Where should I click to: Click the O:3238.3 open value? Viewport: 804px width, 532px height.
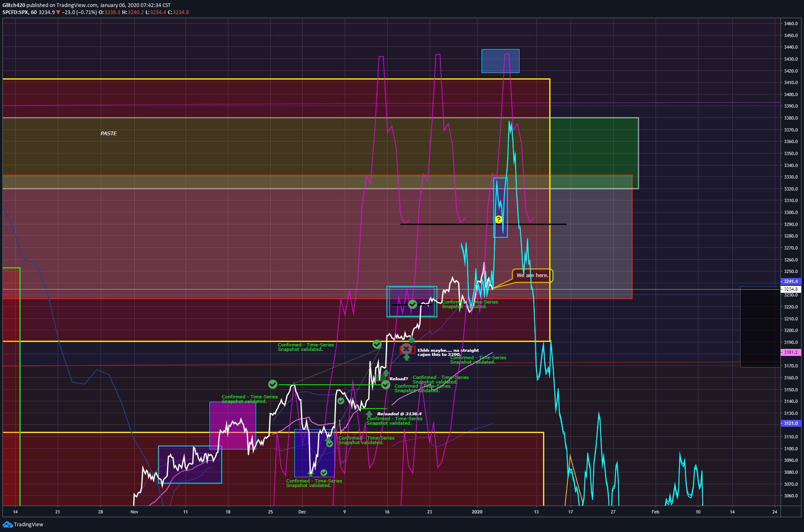109,12
